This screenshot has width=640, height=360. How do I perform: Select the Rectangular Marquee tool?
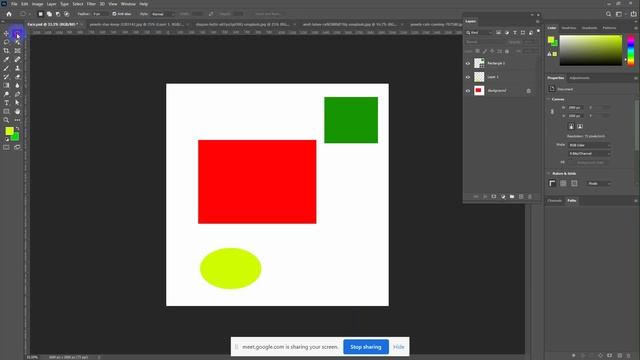(x=17, y=34)
